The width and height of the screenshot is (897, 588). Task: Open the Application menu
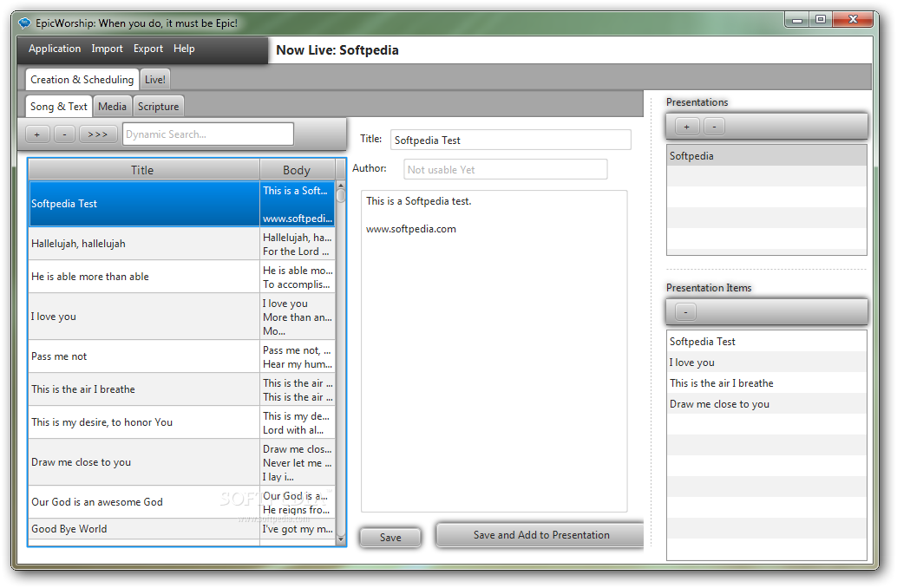[x=55, y=49]
